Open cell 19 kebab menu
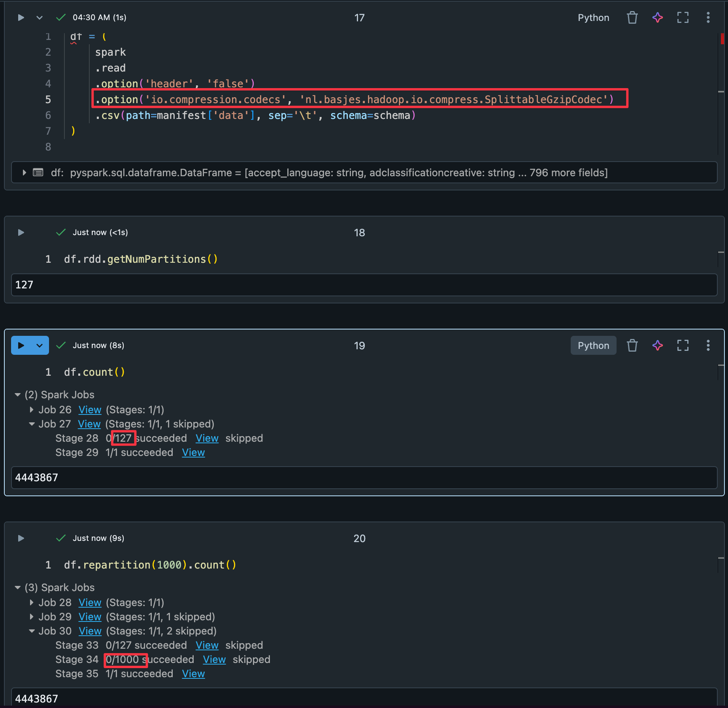Viewport: 728px width, 708px height. 708,345
